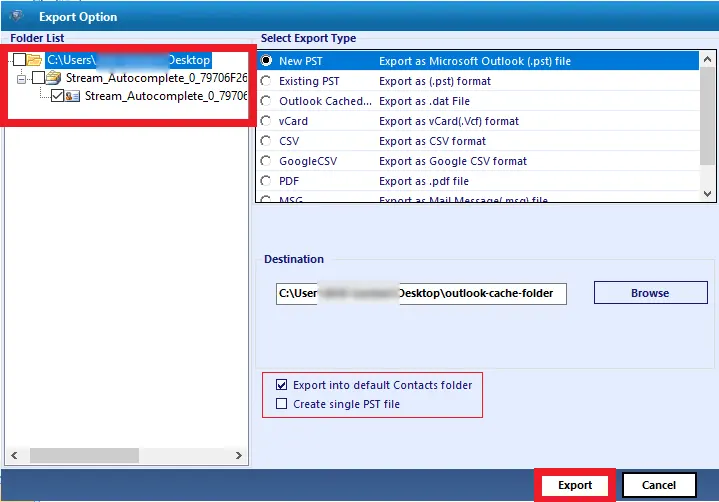Check the parent Stream_Autocomplete_0_79706F26 checkbox
719x502 pixels.
(x=39, y=78)
